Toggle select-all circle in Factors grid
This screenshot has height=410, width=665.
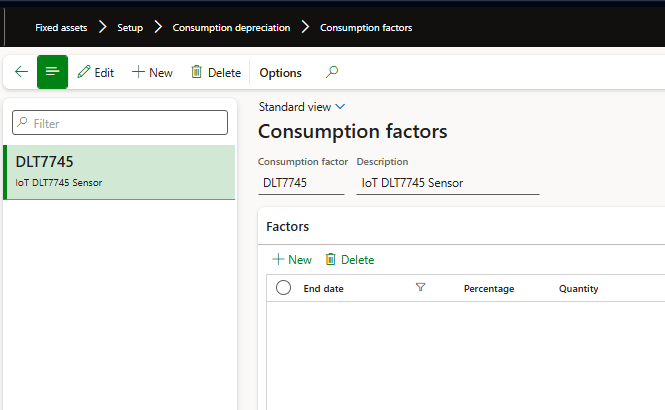[x=283, y=288]
